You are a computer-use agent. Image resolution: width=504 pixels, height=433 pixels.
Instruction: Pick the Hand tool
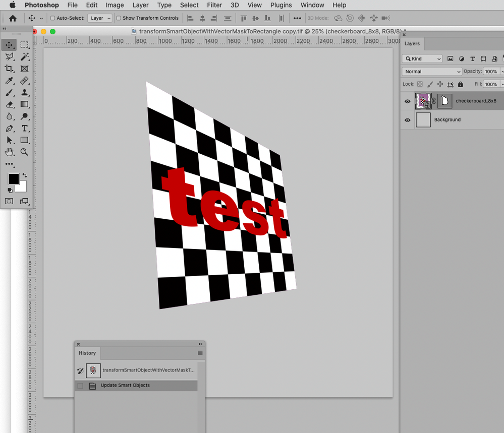pos(9,152)
